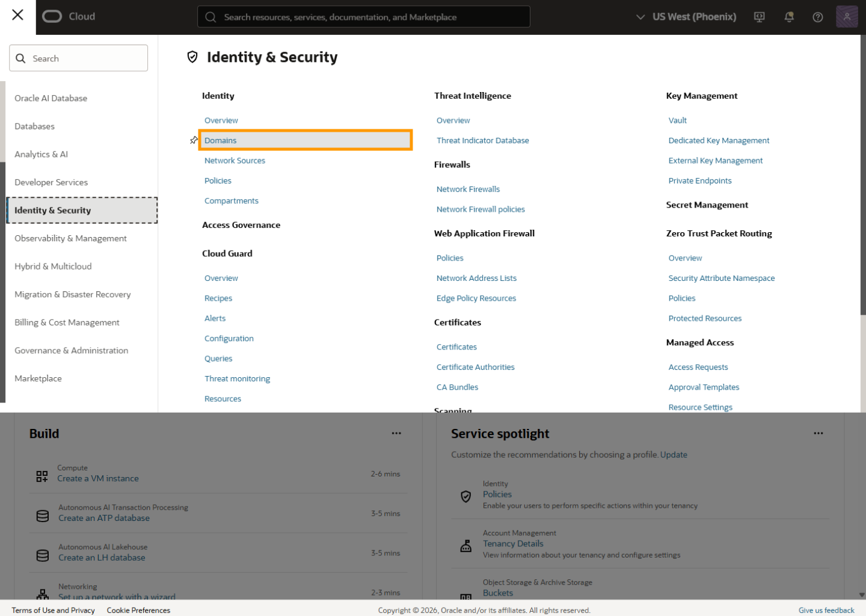The image size is (866, 616).
Task: Open Dedicated Key Management link
Action: coord(719,140)
